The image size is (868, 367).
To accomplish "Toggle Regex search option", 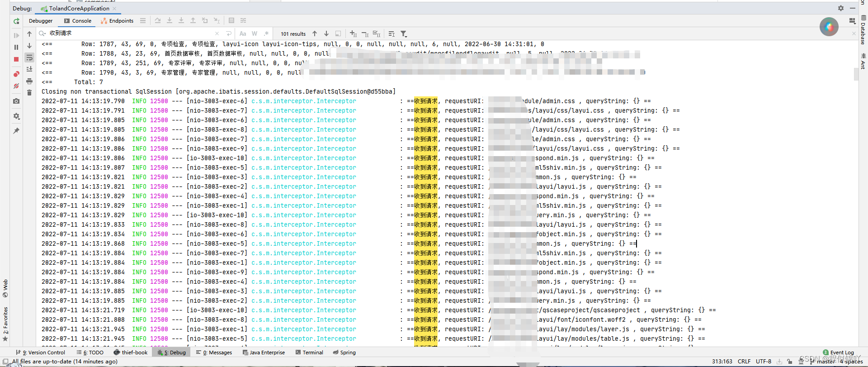I will 266,33.
